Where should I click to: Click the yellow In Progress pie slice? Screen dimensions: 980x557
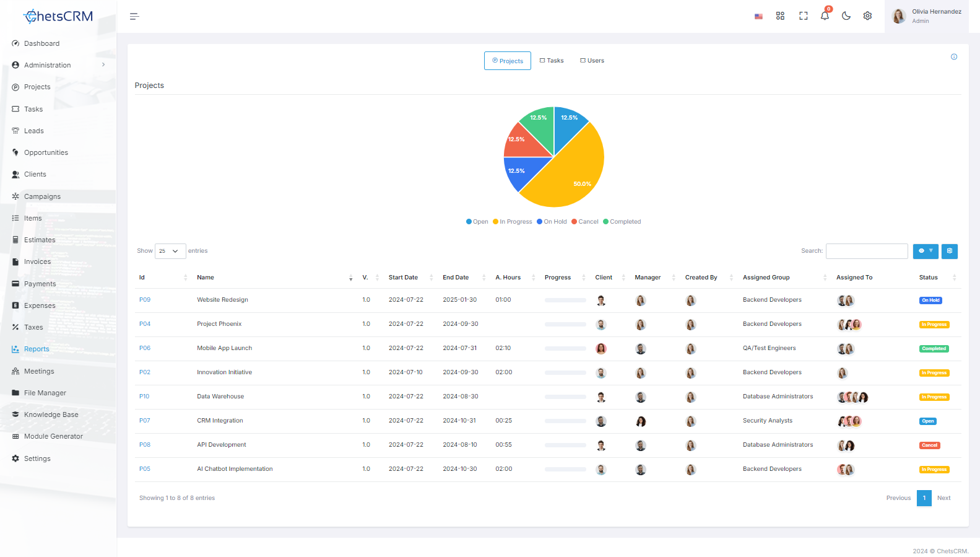(x=570, y=170)
